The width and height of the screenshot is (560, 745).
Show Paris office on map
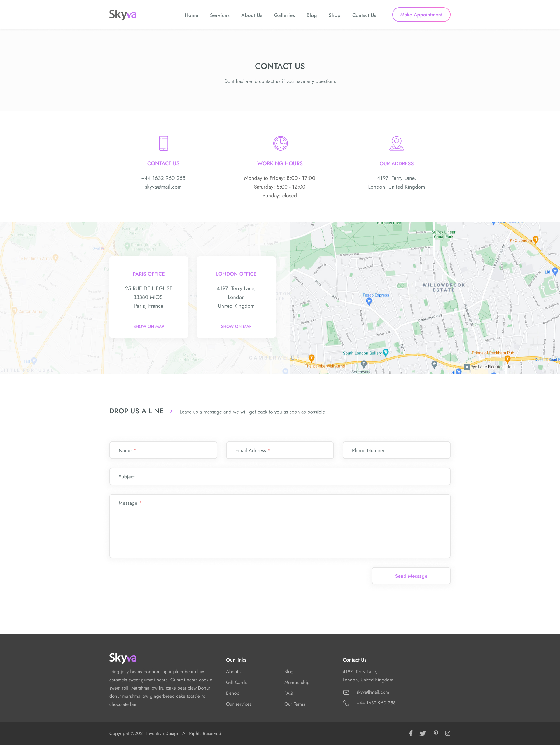[148, 326]
